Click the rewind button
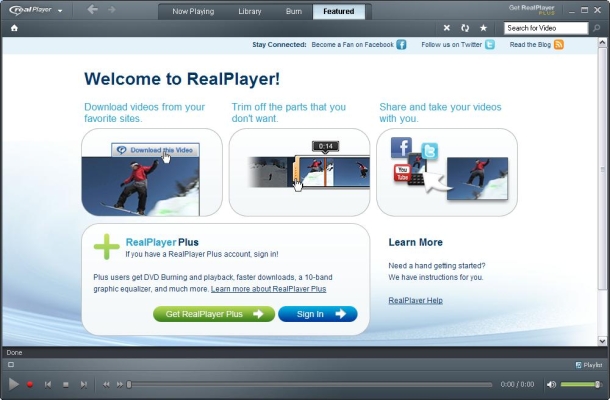 (106, 384)
